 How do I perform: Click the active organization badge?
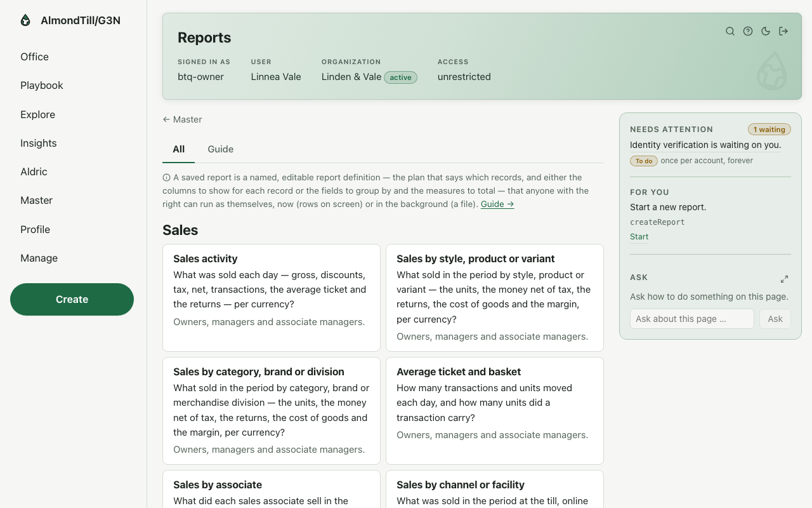(x=400, y=77)
